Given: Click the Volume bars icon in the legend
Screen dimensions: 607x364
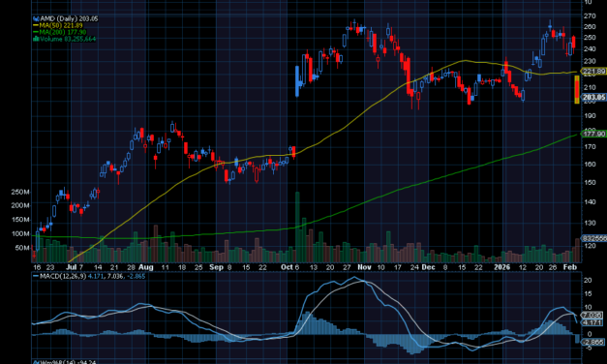Looking at the screenshot, I should (36, 39).
